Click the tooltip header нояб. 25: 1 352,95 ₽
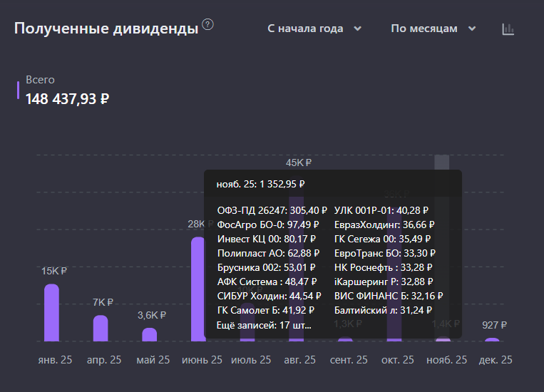The image size is (544, 392). click(260, 184)
